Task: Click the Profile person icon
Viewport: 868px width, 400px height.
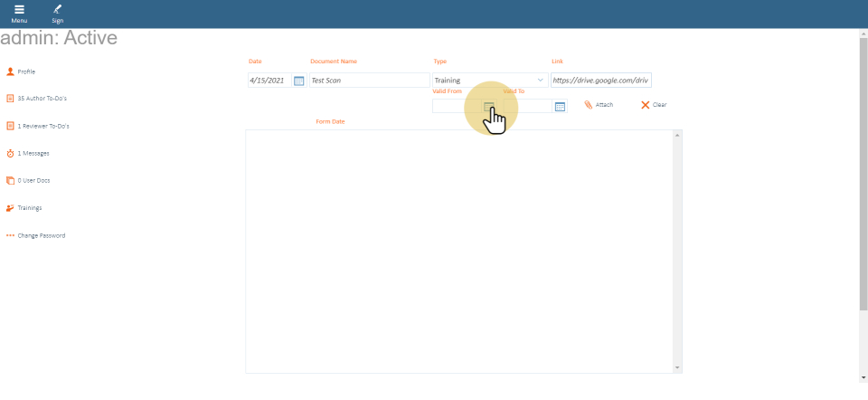Action: 10,71
